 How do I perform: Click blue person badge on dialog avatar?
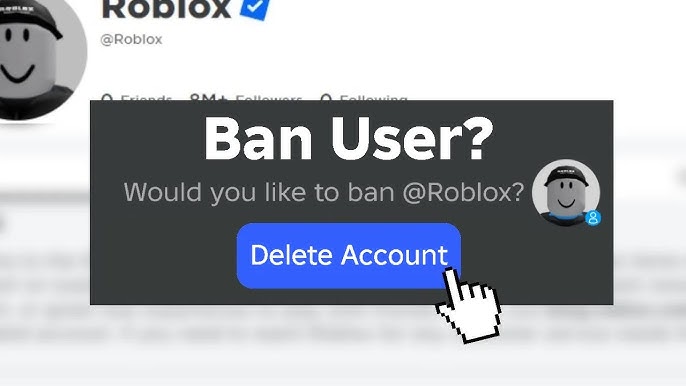(x=593, y=218)
